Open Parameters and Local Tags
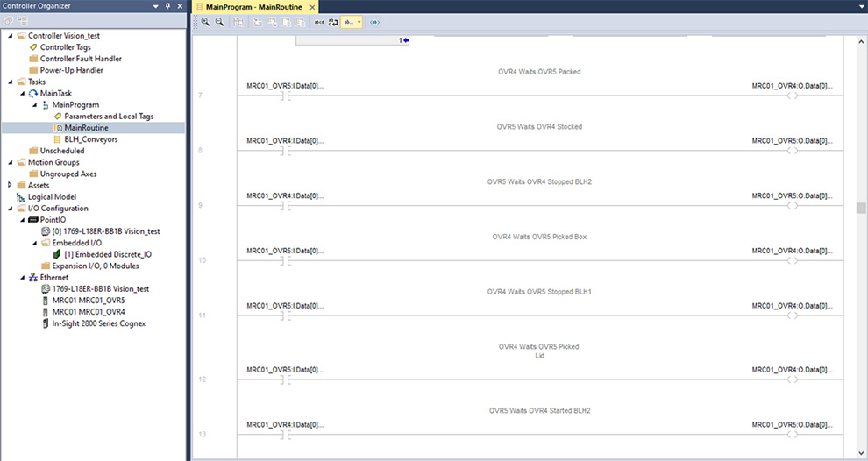 (x=109, y=117)
